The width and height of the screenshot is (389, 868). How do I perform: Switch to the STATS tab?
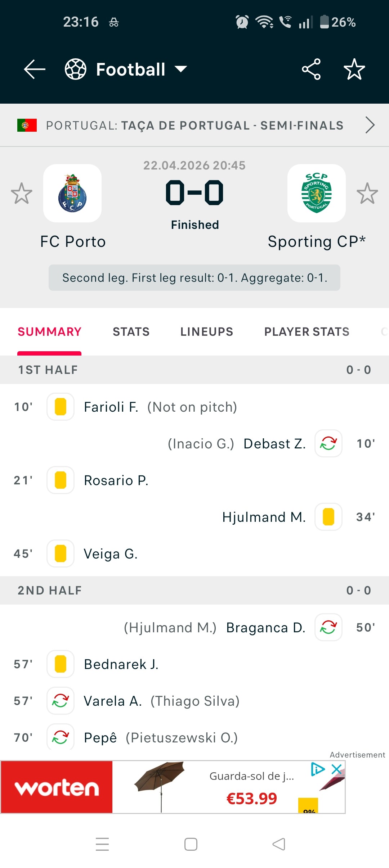pyautogui.click(x=131, y=332)
